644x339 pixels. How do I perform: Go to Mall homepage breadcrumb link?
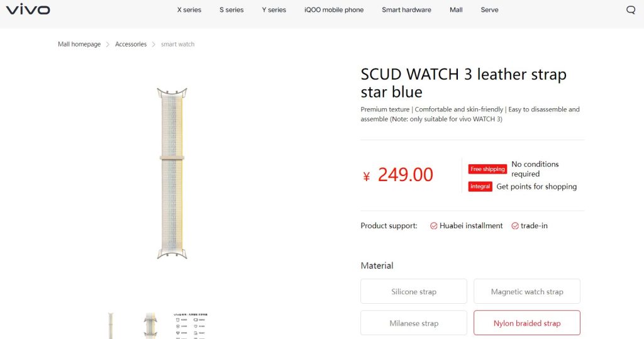(x=79, y=45)
